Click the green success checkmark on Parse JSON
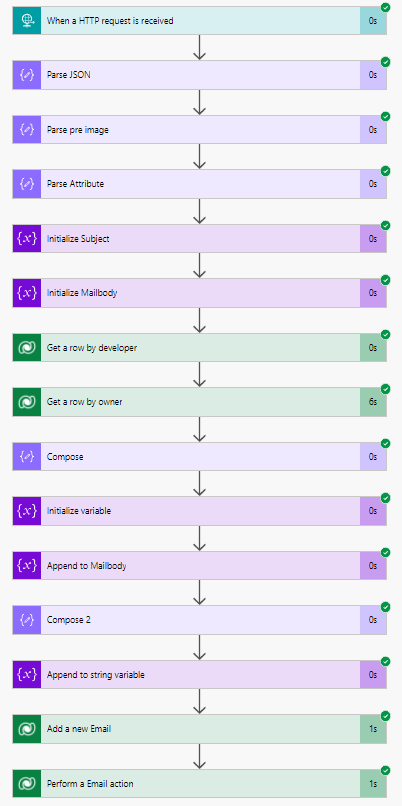 (386, 62)
